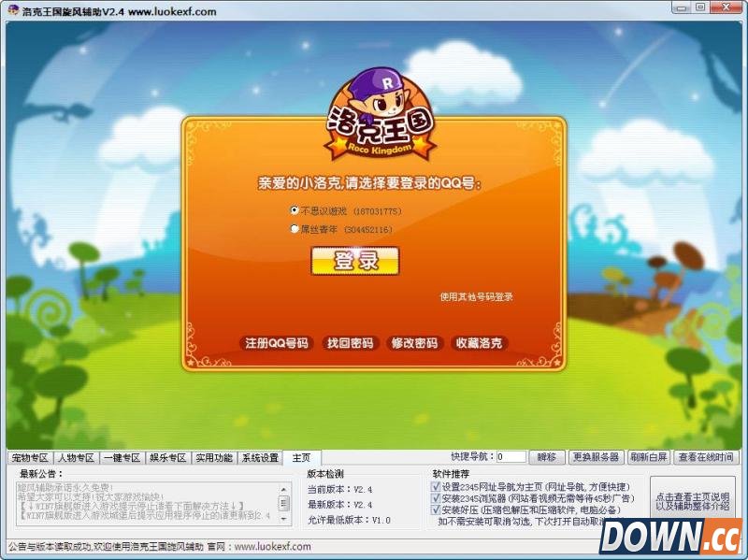
Task: Click the 注册QQ号码 button
Action: [276, 343]
